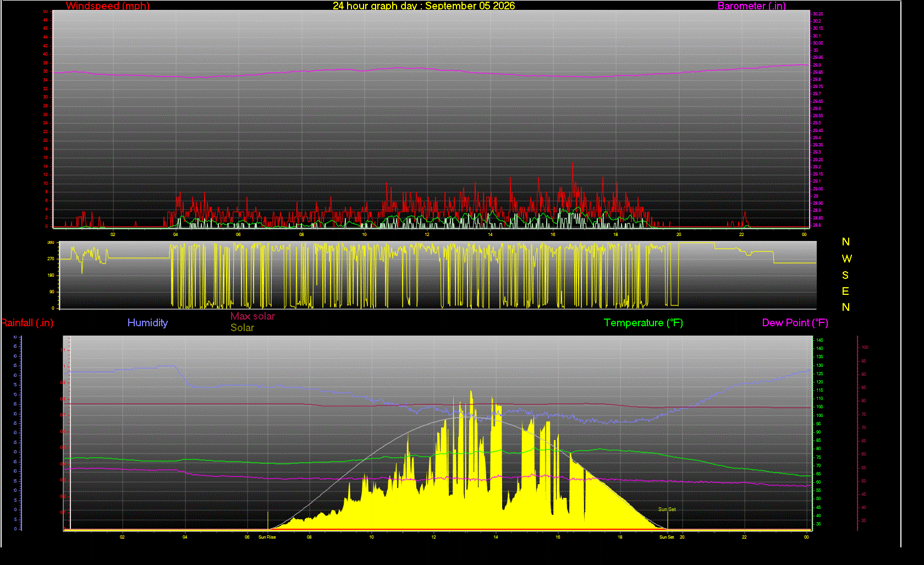
Task: Click the S wind direction compass label
Action: [845, 275]
